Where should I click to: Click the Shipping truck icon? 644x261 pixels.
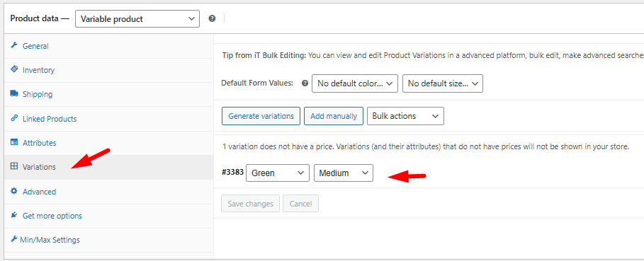[x=14, y=93]
